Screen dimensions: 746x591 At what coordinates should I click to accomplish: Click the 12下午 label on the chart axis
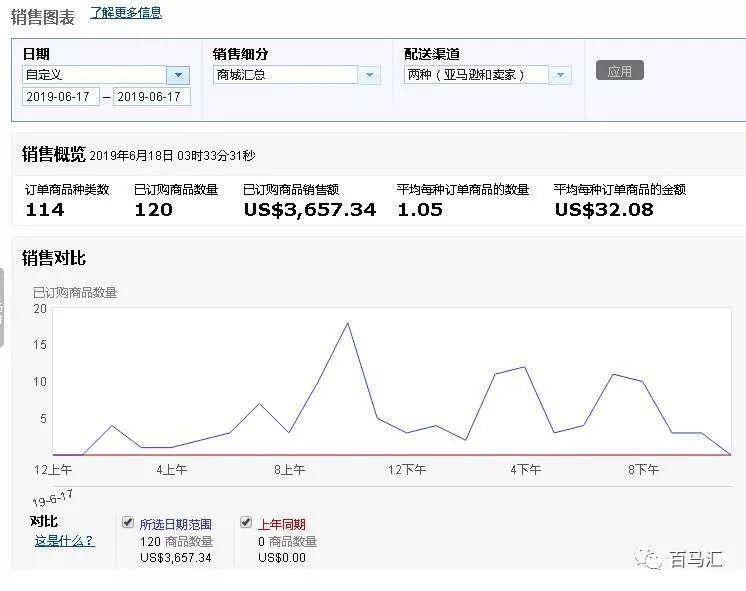click(408, 469)
